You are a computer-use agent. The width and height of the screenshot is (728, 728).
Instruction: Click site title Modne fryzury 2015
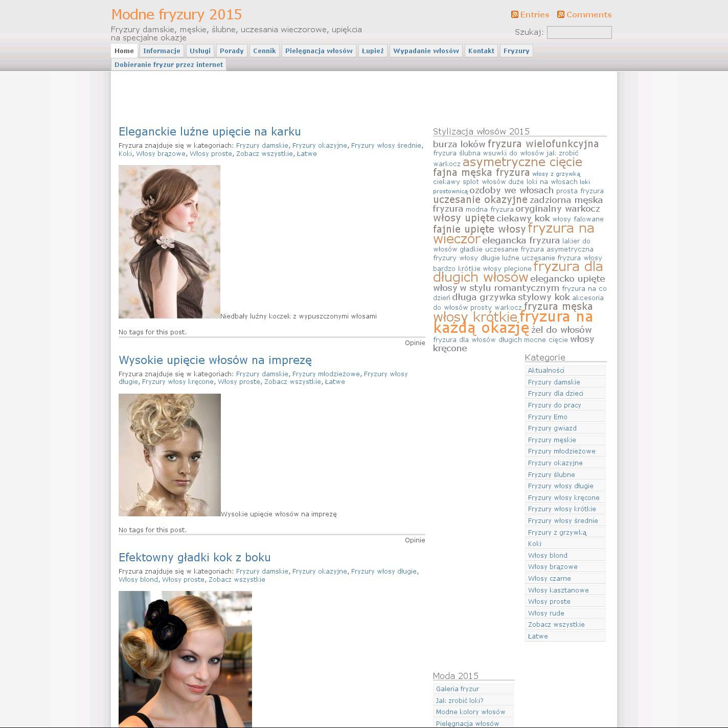(176, 14)
